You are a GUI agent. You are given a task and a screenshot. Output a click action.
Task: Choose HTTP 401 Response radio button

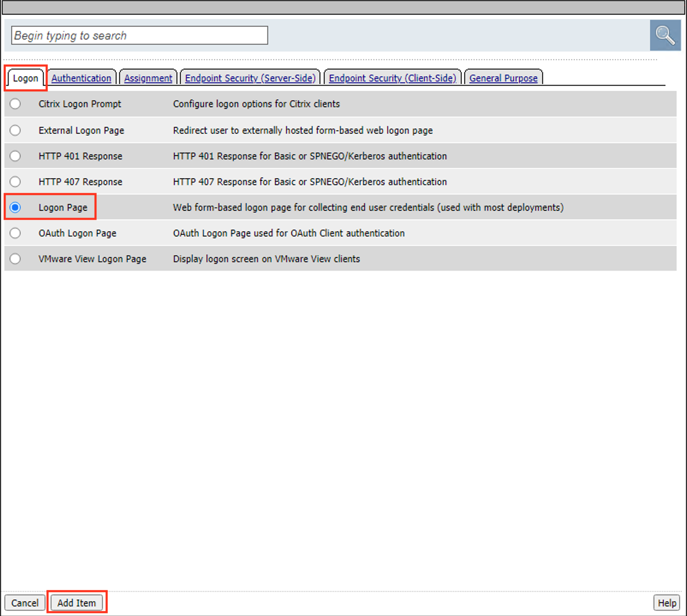click(15, 156)
